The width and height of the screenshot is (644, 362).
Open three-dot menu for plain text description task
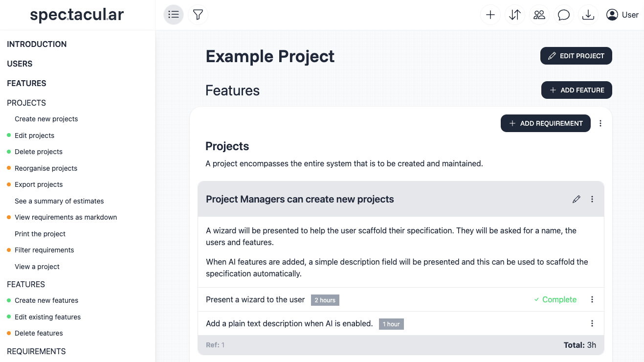[592, 323]
